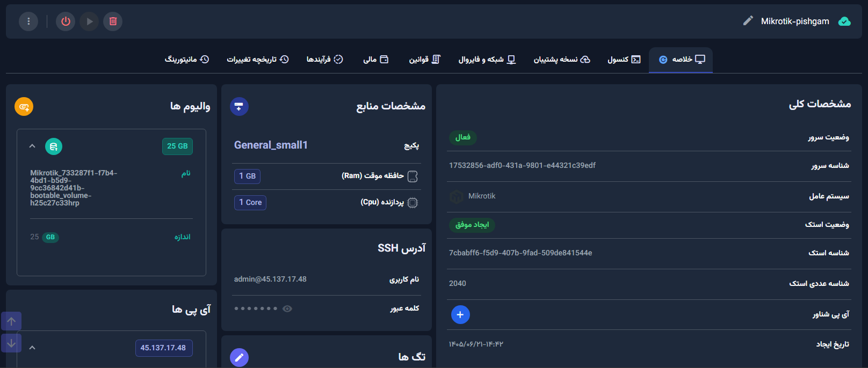The image size is (868, 368).
Task: Select the قوانین rules tab
Action: (x=425, y=60)
